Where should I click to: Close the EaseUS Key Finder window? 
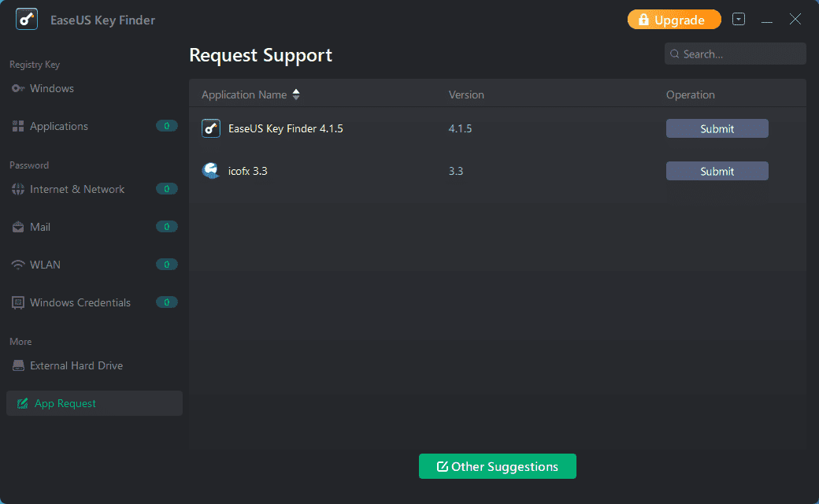click(x=795, y=20)
